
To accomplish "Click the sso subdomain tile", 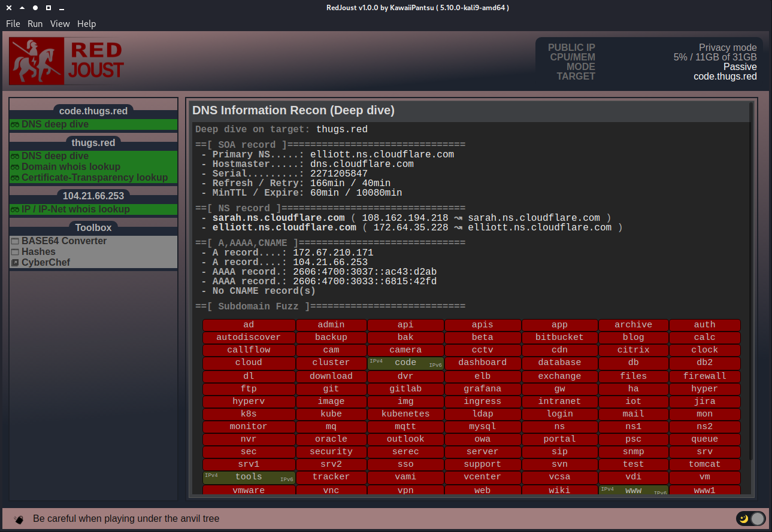I will click(x=405, y=464).
